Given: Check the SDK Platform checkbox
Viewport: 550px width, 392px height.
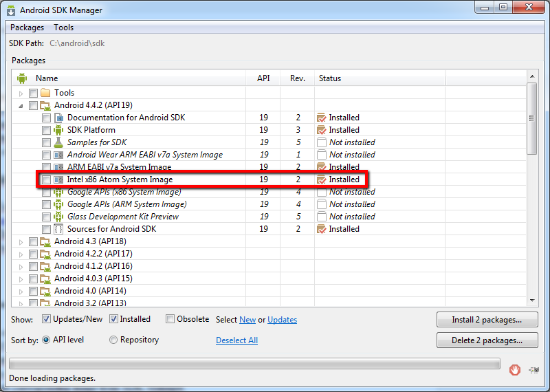Looking at the screenshot, I should (x=46, y=130).
